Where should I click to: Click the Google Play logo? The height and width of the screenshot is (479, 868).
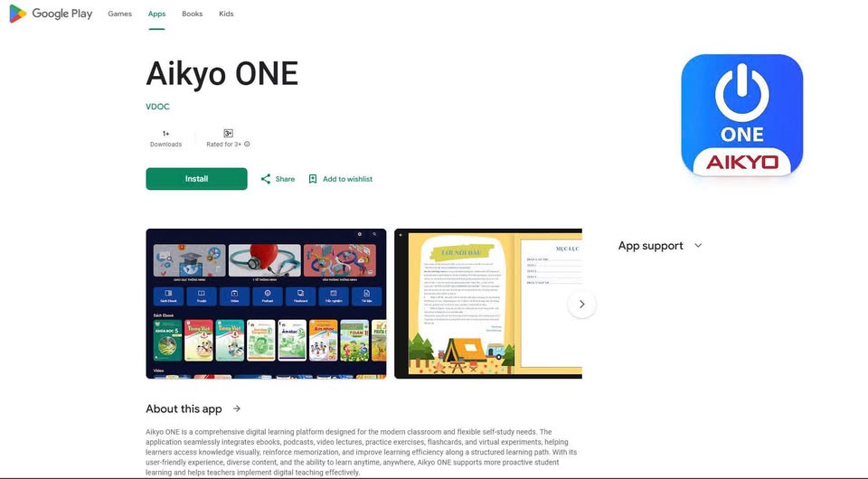coord(51,14)
